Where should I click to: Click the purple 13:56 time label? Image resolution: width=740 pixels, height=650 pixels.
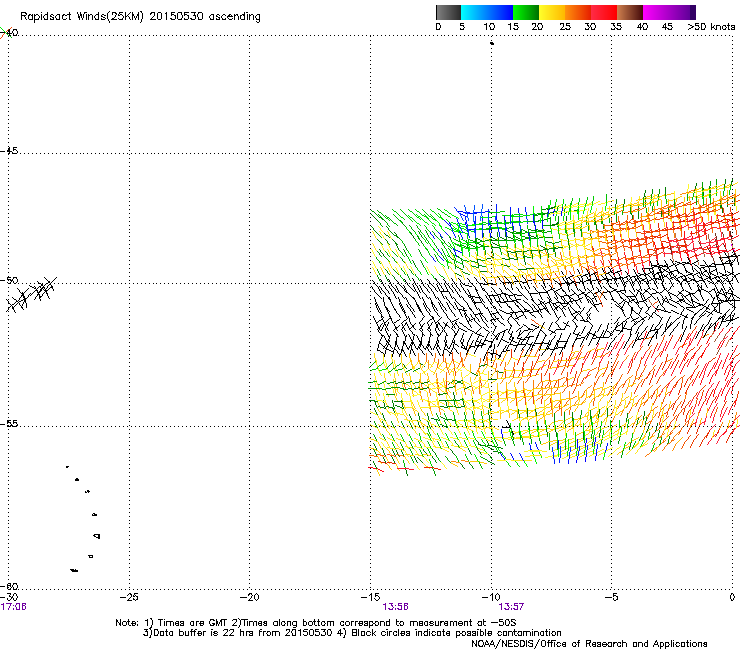395,607
